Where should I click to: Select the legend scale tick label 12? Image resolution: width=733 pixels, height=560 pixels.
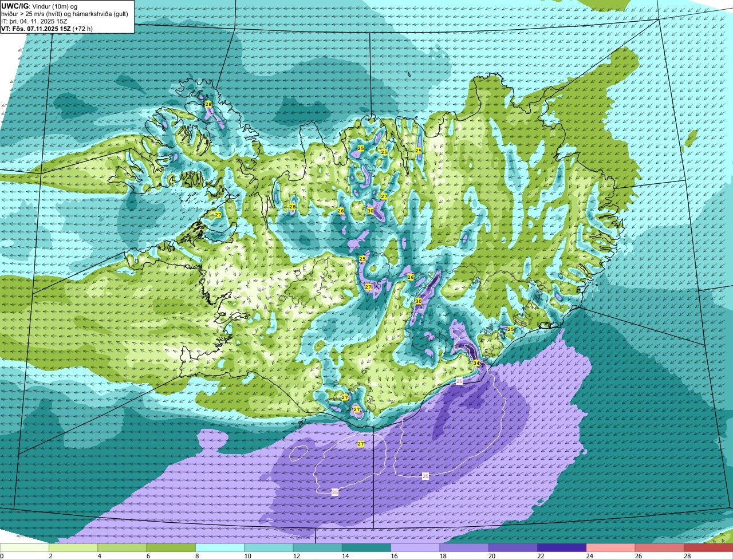(297, 556)
